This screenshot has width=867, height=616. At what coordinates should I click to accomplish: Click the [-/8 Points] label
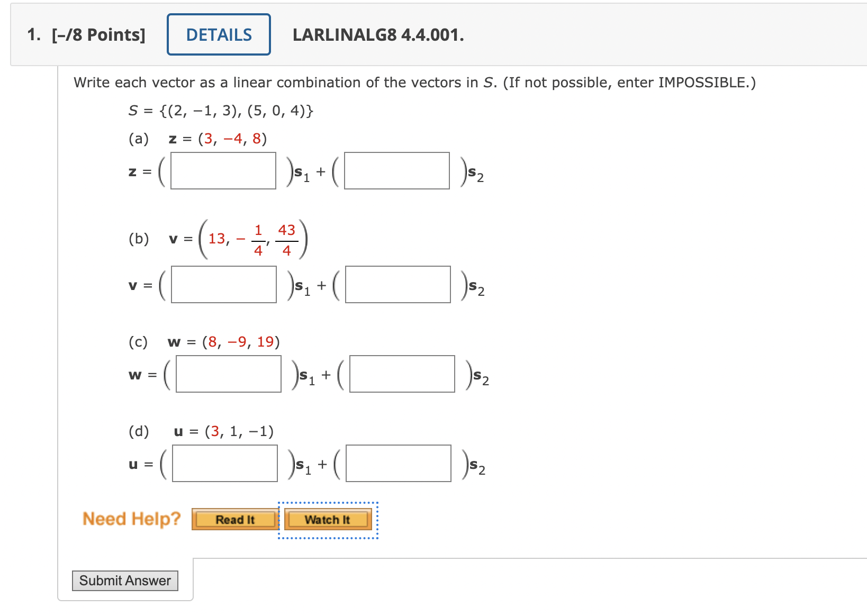coord(98,34)
